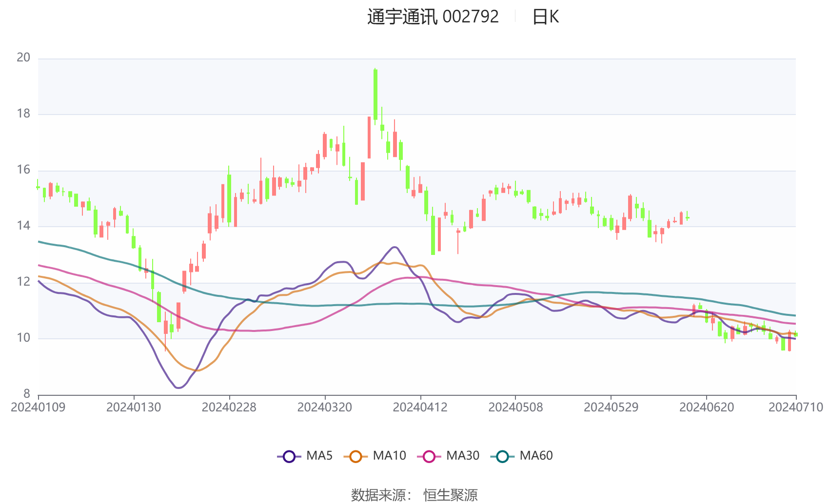
Task: Toggle the MA5 legend marker
Action: tap(289, 457)
